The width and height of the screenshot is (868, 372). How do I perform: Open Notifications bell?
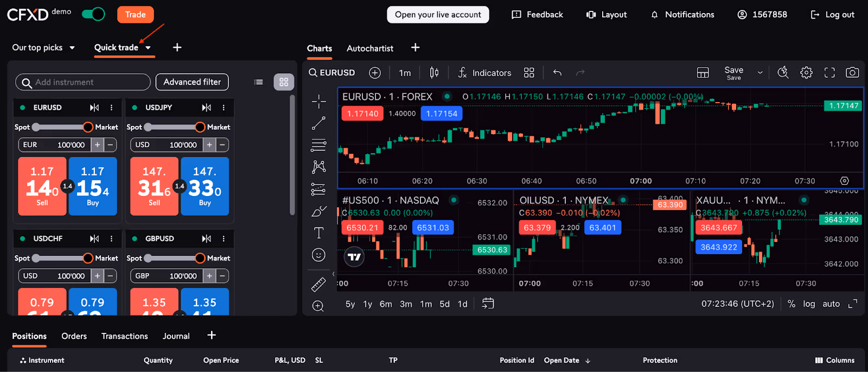coord(682,15)
